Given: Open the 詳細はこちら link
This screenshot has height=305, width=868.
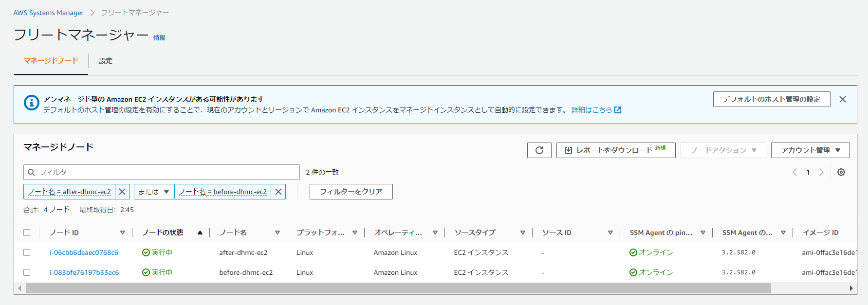Looking at the screenshot, I should (x=591, y=110).
